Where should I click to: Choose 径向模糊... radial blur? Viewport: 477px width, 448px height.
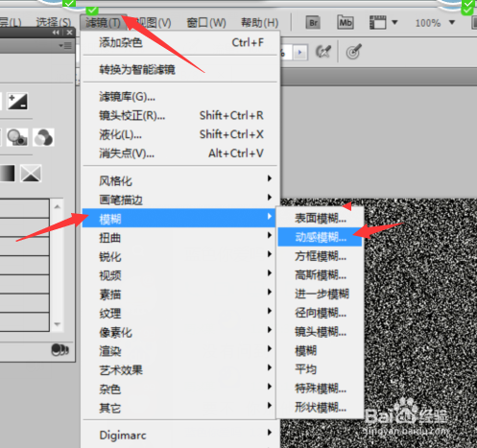(320, 313)
